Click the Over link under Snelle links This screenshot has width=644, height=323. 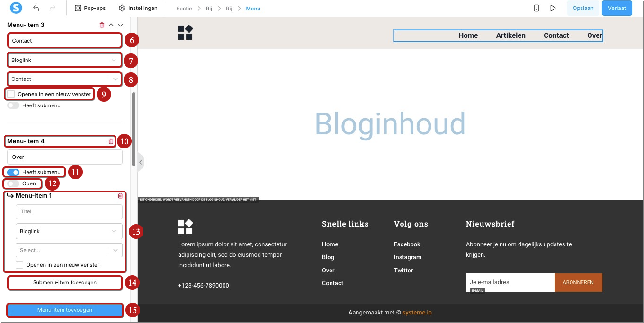tap(328, 271)
